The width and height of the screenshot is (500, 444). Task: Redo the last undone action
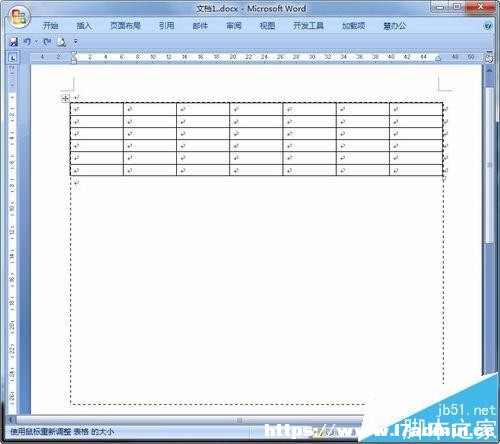click(x=47, y=41)
